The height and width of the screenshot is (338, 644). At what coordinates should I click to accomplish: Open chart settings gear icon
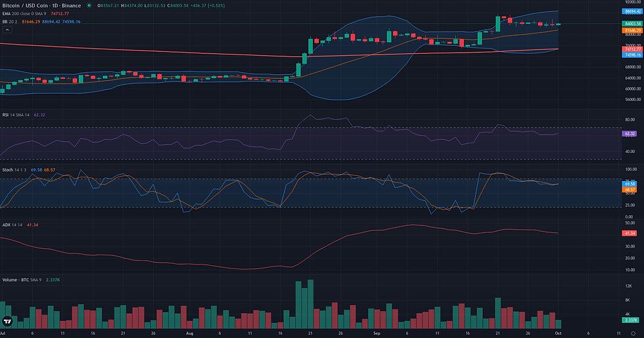(633, 333)
